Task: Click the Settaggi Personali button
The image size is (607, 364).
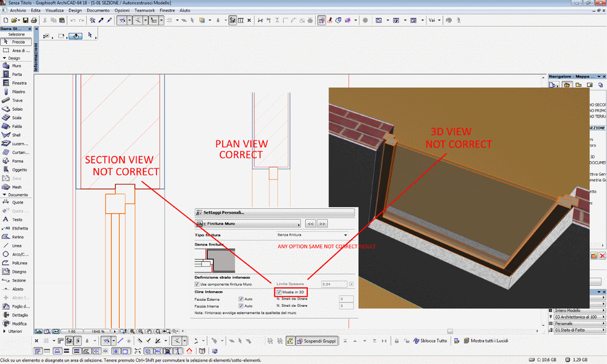Action: (274, 212)
